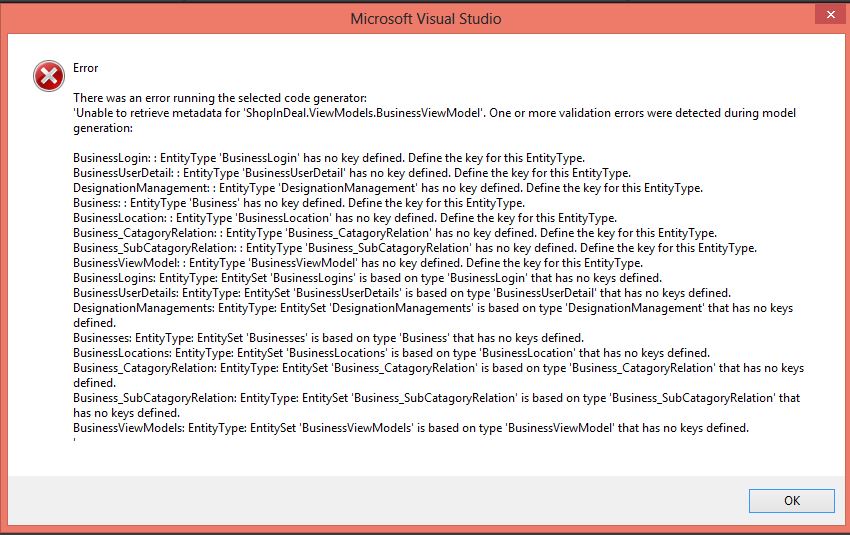Click line starting 'Business_CatagoryRelation: : EntityType'
This screenshot has width=850, height=535.
(x=395, y=234)
